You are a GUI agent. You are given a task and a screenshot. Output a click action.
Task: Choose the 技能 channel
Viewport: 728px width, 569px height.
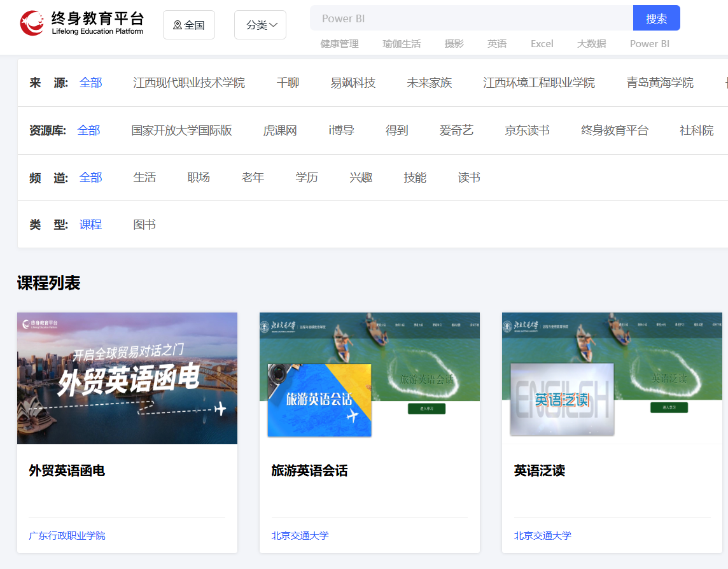415,178
